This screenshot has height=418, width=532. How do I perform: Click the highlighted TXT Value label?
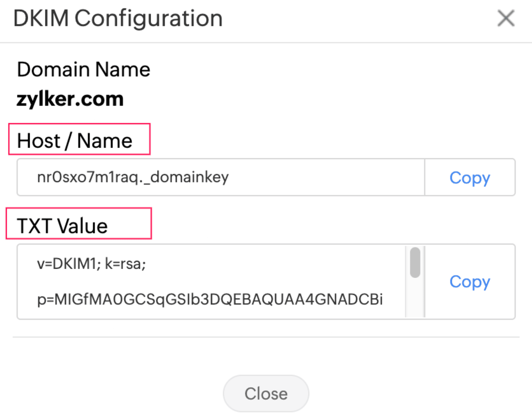[62, 226]
